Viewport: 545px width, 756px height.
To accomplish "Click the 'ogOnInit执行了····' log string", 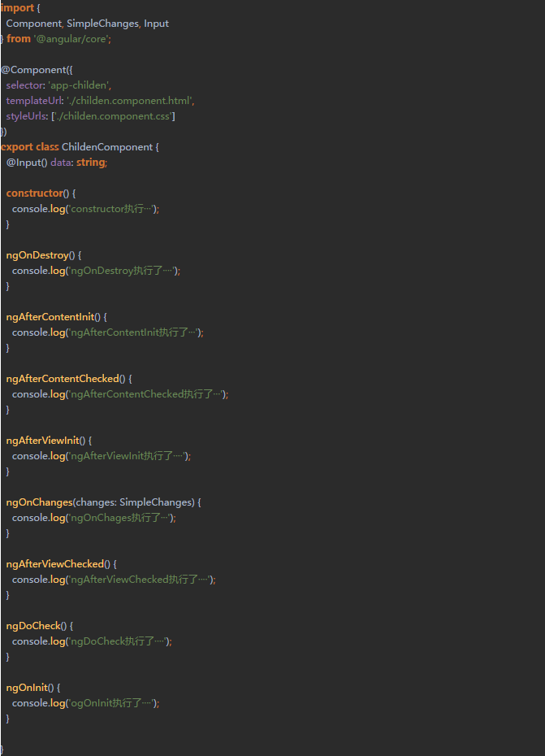I will pos(112,702).
